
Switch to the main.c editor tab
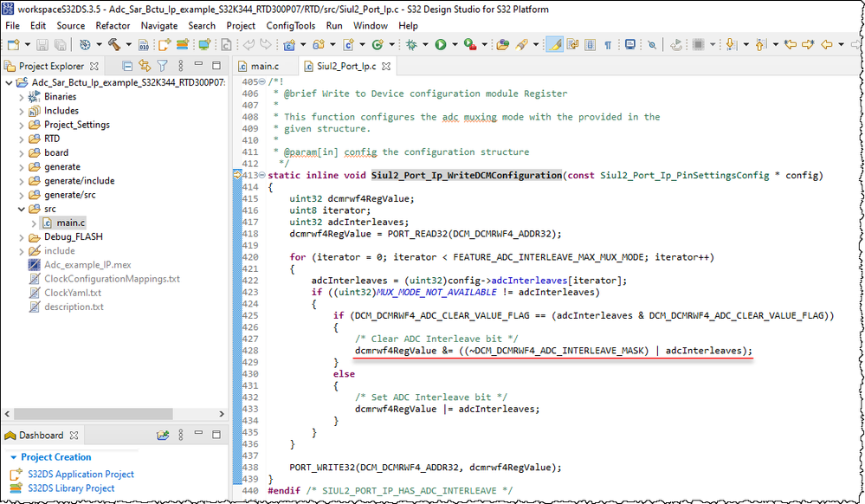pyautogui.click(x=263, y=64)
